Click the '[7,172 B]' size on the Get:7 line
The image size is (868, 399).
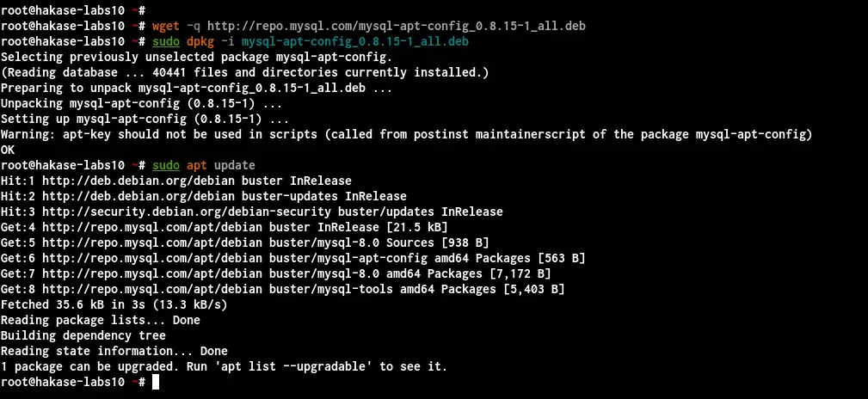[520, 273]
